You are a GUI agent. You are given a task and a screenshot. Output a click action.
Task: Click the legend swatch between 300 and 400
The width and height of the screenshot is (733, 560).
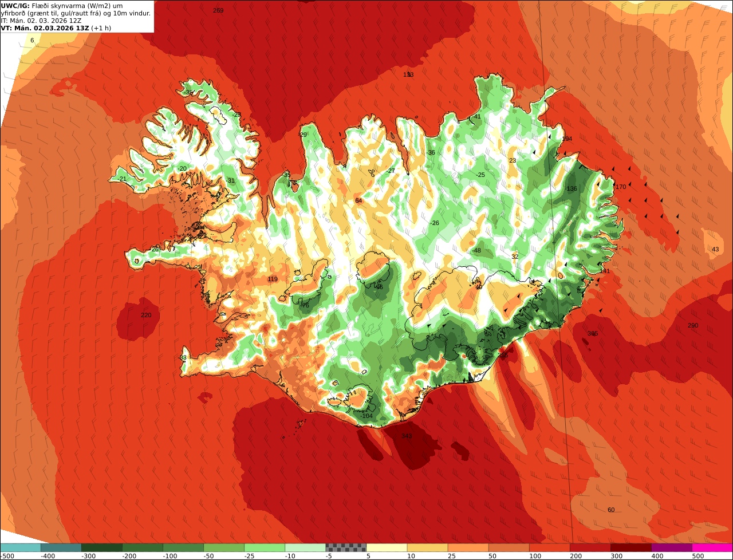coord(630,547)
